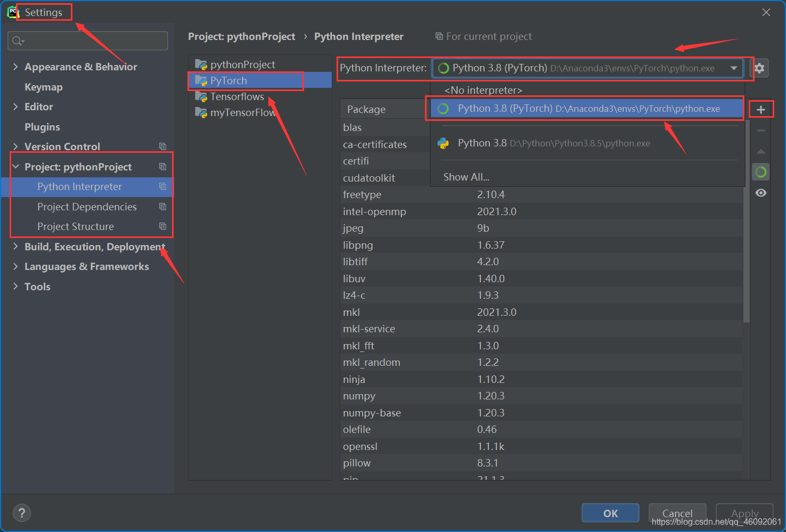Select the lz4-c package row
This screenshot has width=786, height=532.
coord(541,295)
